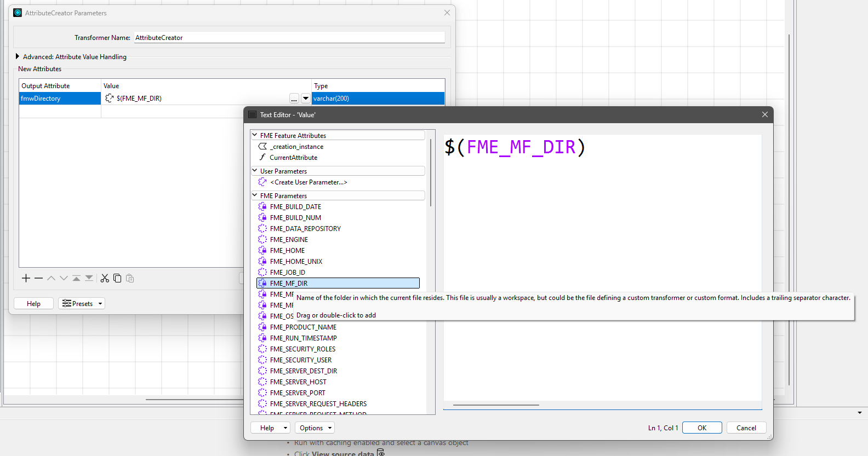Click the Output Attribute column header

tap(60, 85)
